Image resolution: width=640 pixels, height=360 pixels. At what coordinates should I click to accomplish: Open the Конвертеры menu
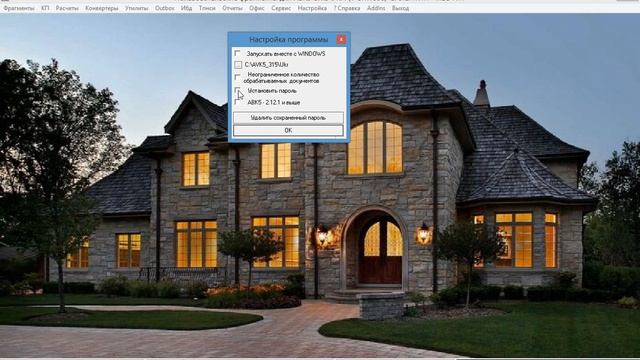click(x=102, y=8)
